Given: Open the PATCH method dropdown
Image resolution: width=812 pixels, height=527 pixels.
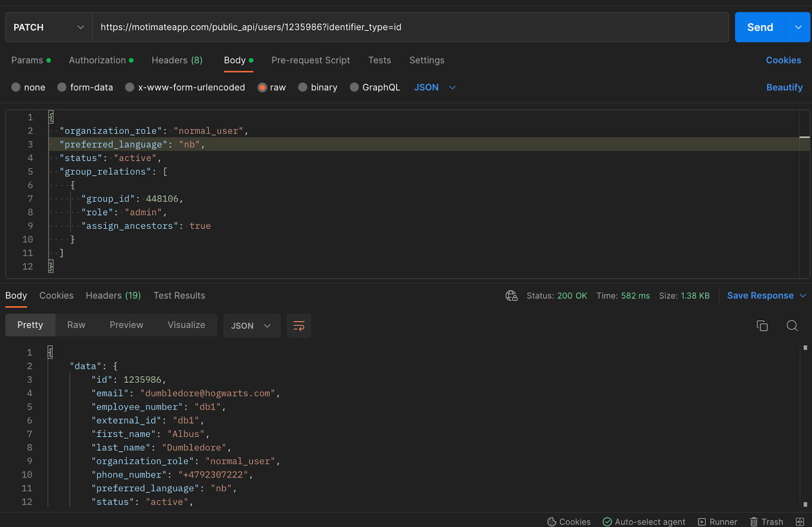Looking at the screenshot, I should 49,27.
